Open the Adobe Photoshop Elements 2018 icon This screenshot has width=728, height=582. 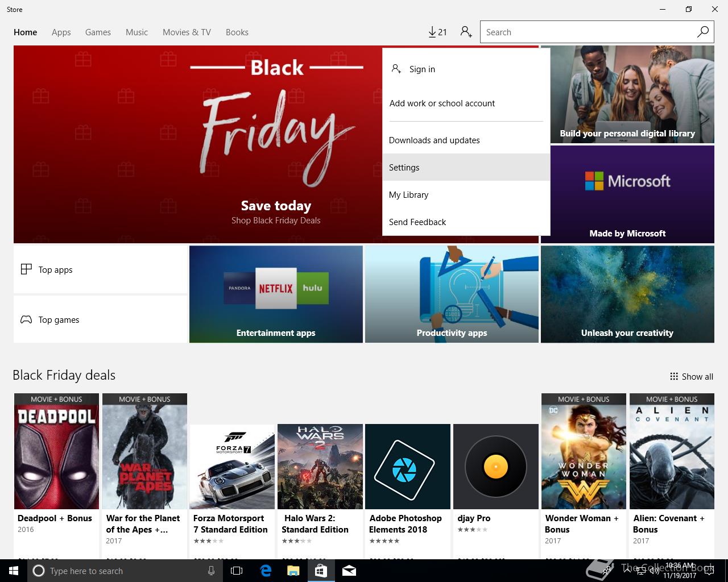[408, 467]
